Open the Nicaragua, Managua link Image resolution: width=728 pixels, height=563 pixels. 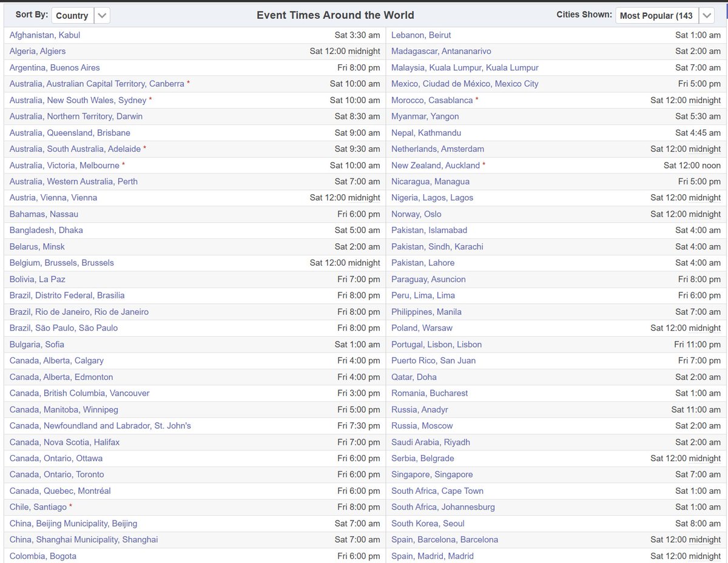tap(430, 182)
